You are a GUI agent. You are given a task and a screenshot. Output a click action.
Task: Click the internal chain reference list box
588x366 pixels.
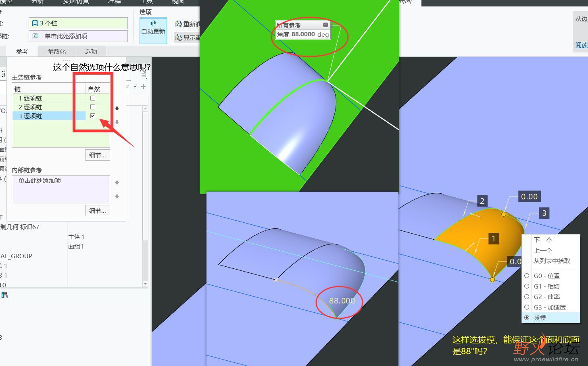click(x=61, y=189)
